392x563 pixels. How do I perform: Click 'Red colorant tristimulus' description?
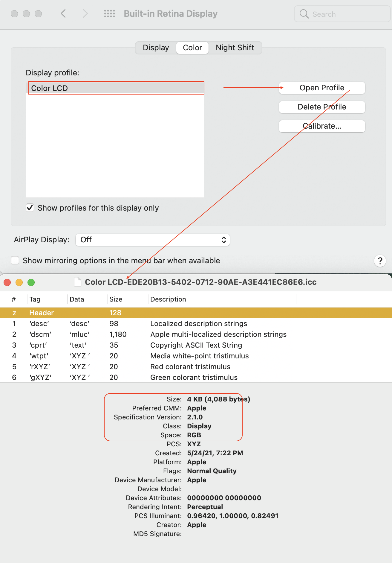pyautogui.click(x=190, y=367)
